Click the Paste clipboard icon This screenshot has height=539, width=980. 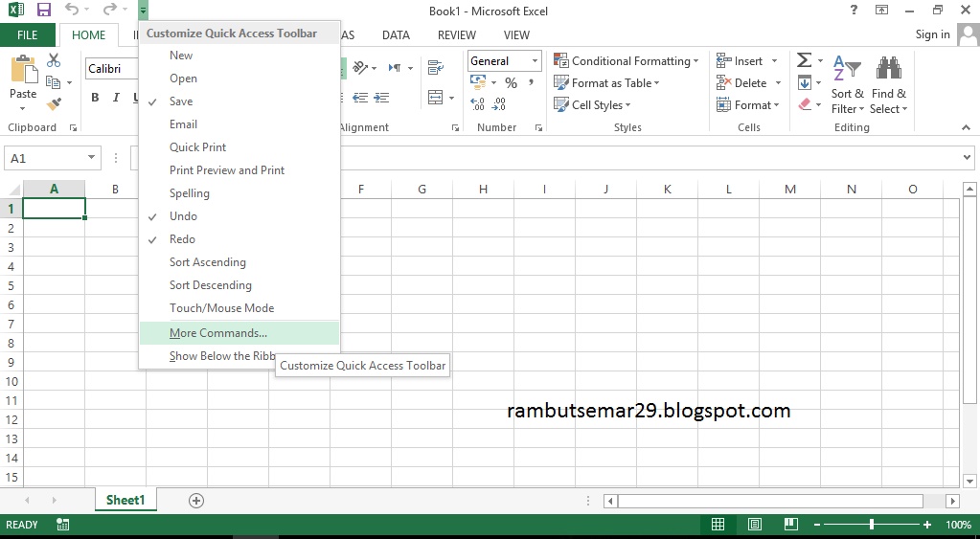[24, 69]
